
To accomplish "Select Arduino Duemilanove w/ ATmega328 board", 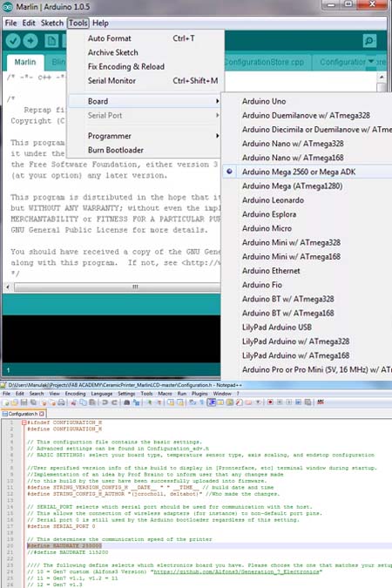I will pos(308,116).
